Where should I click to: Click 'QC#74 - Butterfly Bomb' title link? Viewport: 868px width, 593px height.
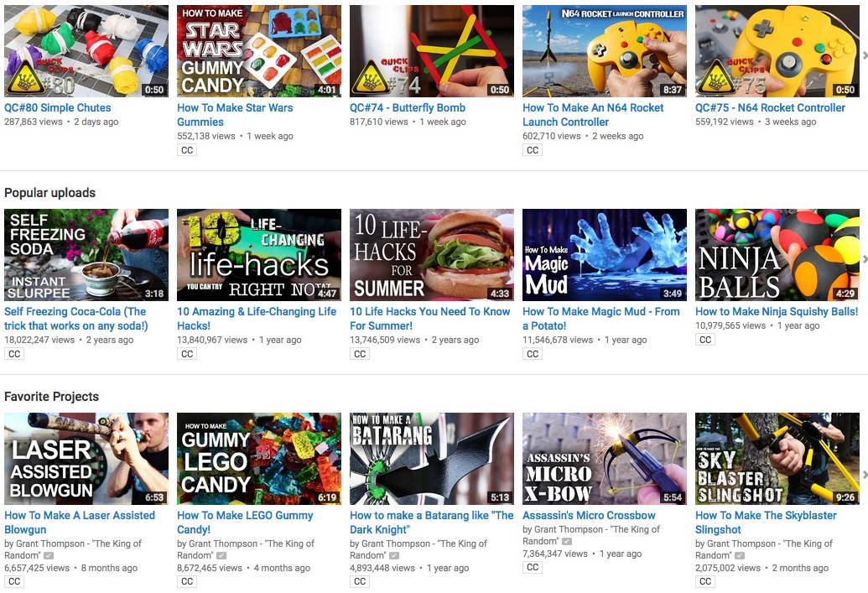pyautogui.click(x=408, y=108)
